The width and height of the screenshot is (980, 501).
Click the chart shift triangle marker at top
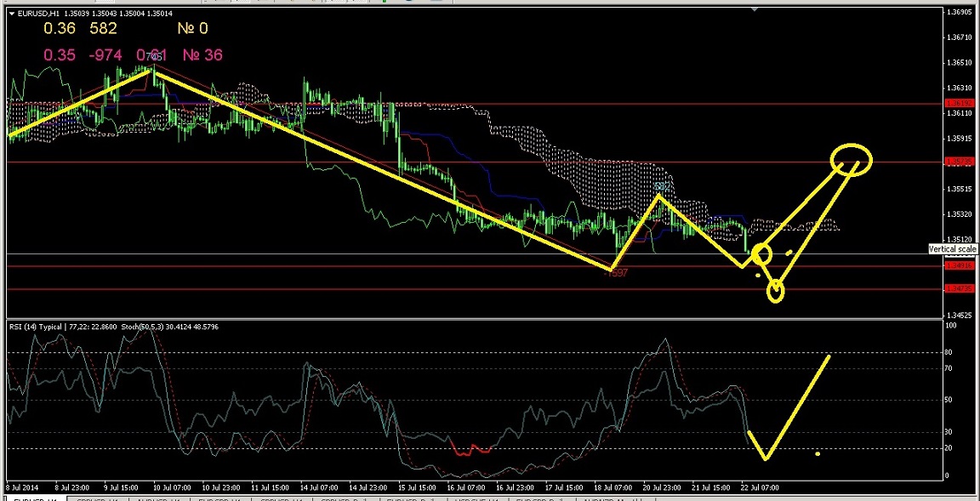coord(754,11)
